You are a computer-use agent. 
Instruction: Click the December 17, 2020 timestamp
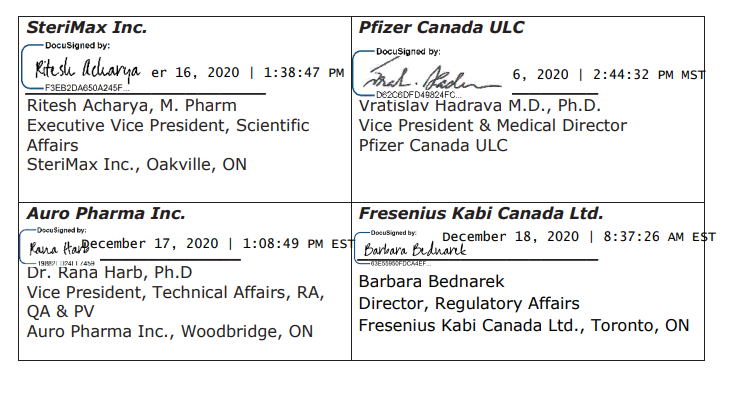tap(149, 244)
